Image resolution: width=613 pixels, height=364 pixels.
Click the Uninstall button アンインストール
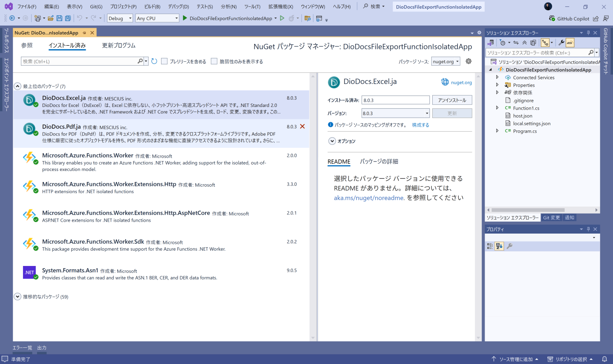[452, 100]
